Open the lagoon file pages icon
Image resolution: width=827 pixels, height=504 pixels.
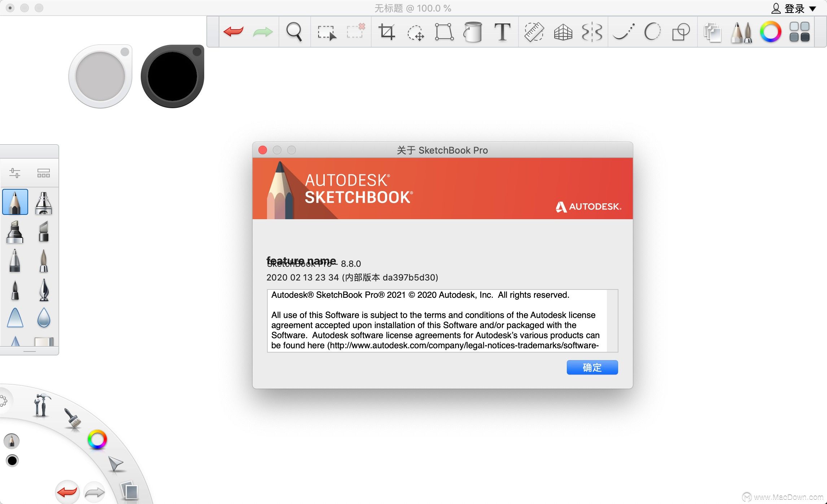pyautogui.click(x=130, y=491)
